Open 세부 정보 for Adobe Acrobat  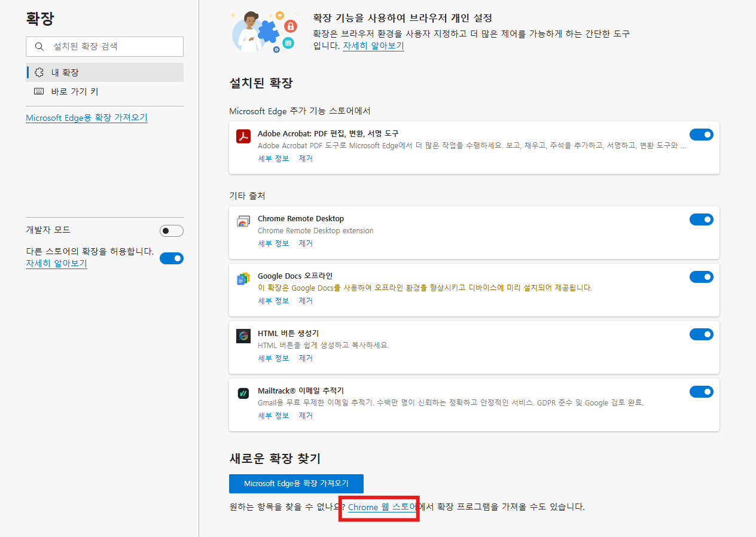pos(273,158)
